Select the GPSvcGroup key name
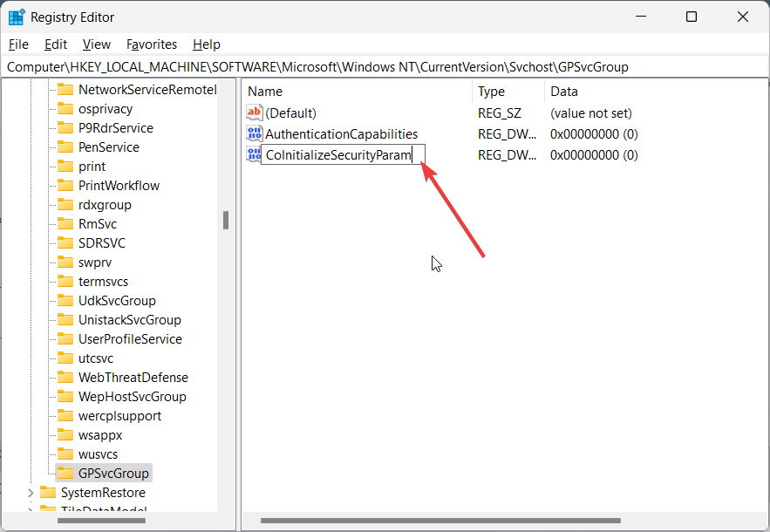The width and height of the screenshot is (770, 532). (x=113, y=473)
